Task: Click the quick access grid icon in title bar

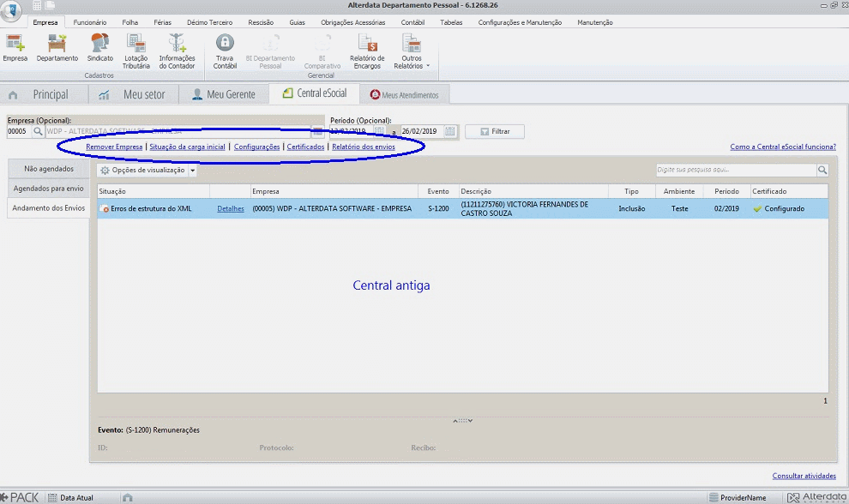Action: pos(37,5)
